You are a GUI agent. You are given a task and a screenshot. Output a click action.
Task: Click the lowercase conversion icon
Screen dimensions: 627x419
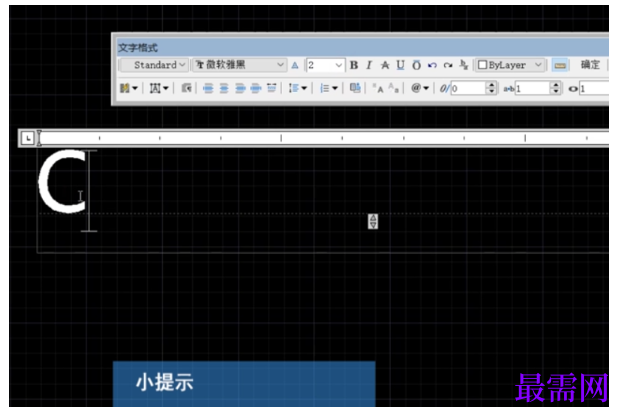click(394, 88)
